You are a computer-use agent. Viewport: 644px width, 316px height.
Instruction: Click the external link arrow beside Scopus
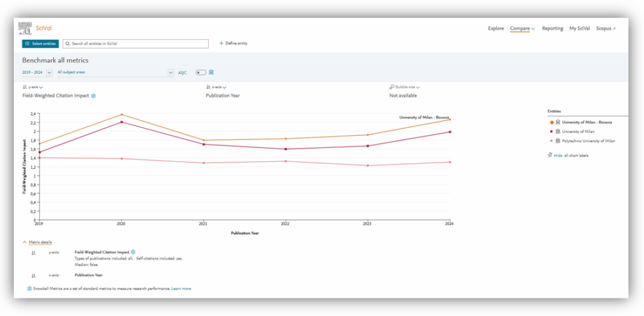click(x=614, y=29)
